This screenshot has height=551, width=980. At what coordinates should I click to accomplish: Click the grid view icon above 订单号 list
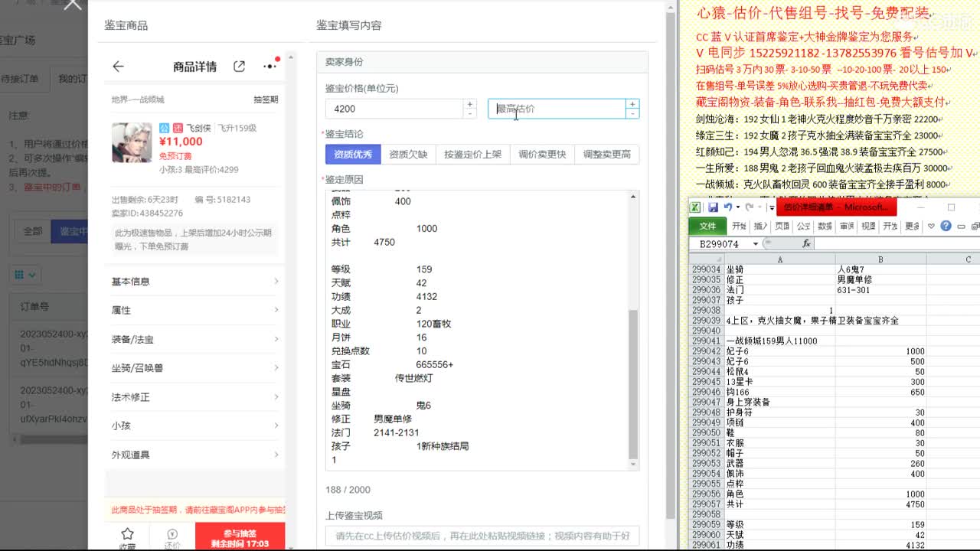18,274
